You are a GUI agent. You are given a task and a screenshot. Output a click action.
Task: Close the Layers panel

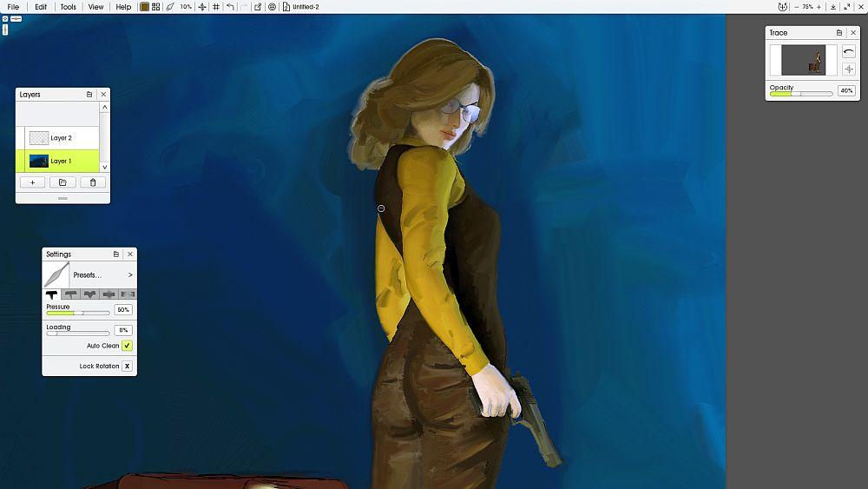click(103, 95)
